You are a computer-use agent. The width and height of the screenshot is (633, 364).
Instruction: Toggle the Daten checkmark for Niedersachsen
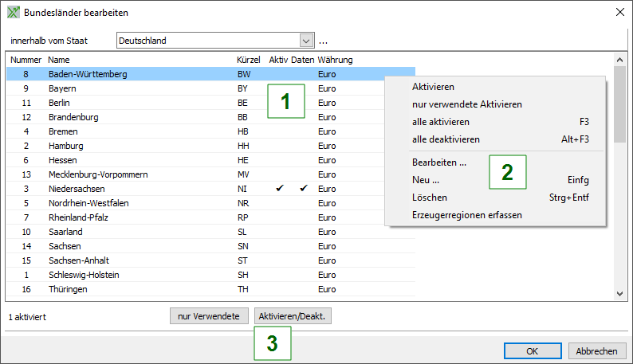(303, 189)
